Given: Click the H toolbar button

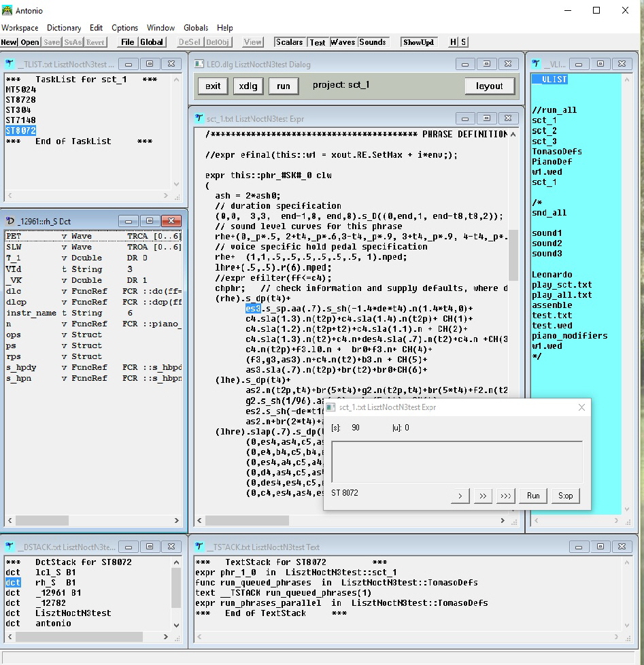Looking at the screenshot, I should click(x=454, y=42).
